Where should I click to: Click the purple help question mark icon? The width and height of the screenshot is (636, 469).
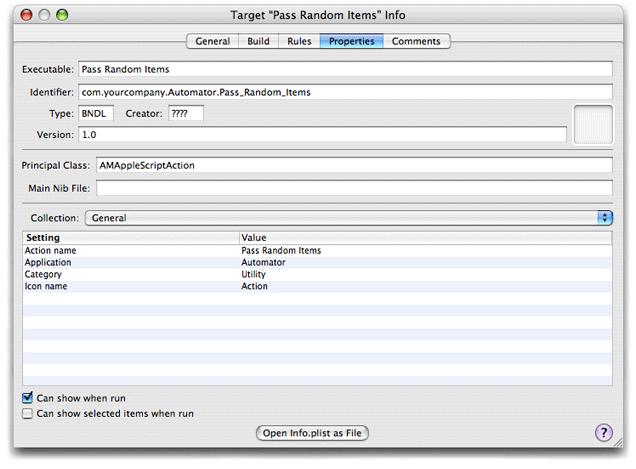point(603,433)
